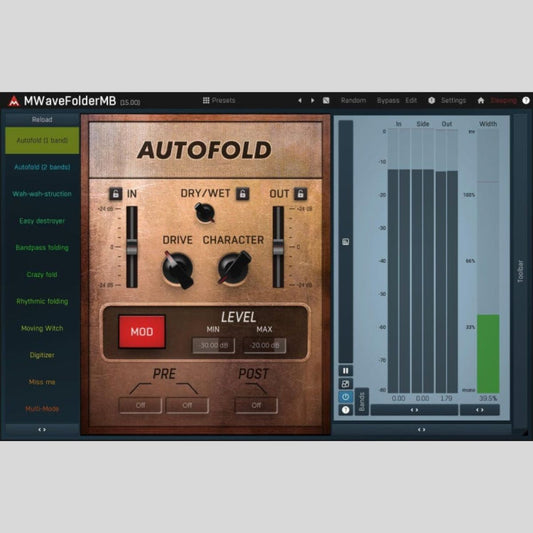Expand the arrows under Width meter
533x533 pixels.
pos(480,410)
